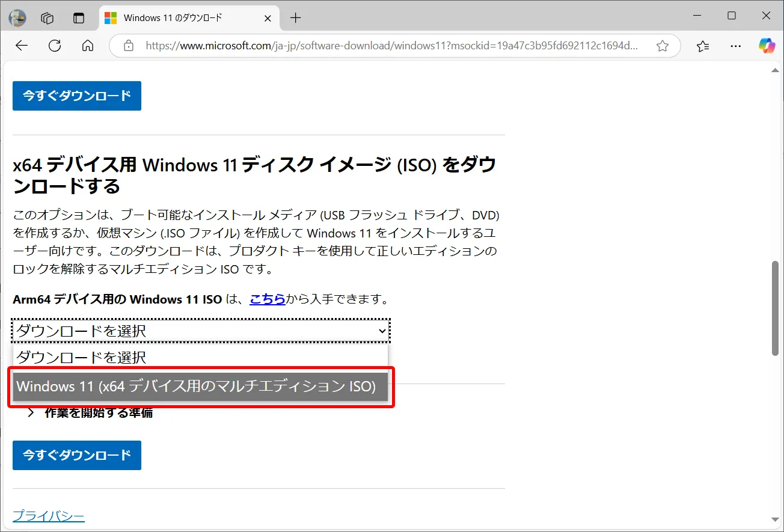Click the bold text Arm64 デバイス用の Windows 11 ISO

point(117,299)
